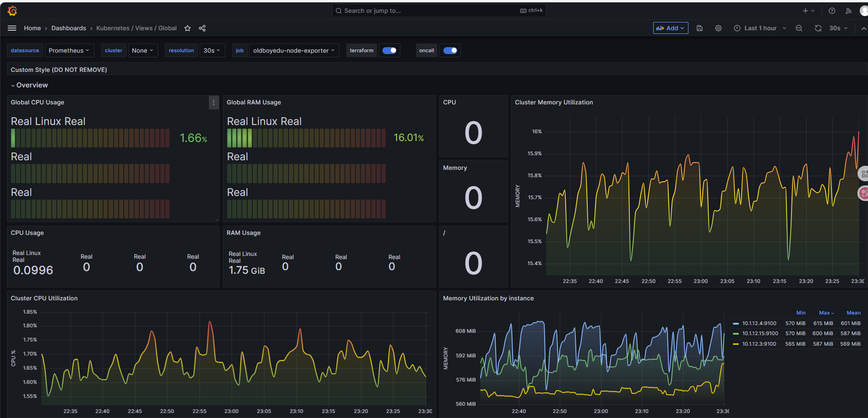Open the hamburger navigation menu
The width and height of the screenshot is (868, 418).
12,28
